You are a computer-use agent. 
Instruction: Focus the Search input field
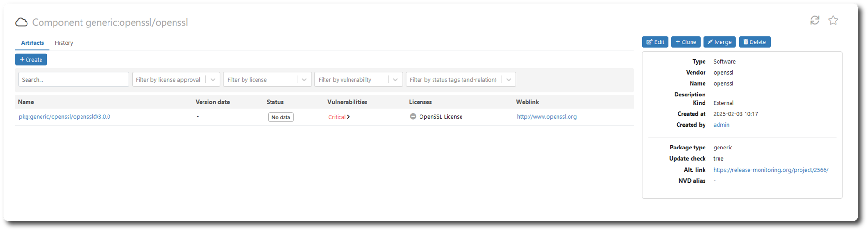click(73, 80)
